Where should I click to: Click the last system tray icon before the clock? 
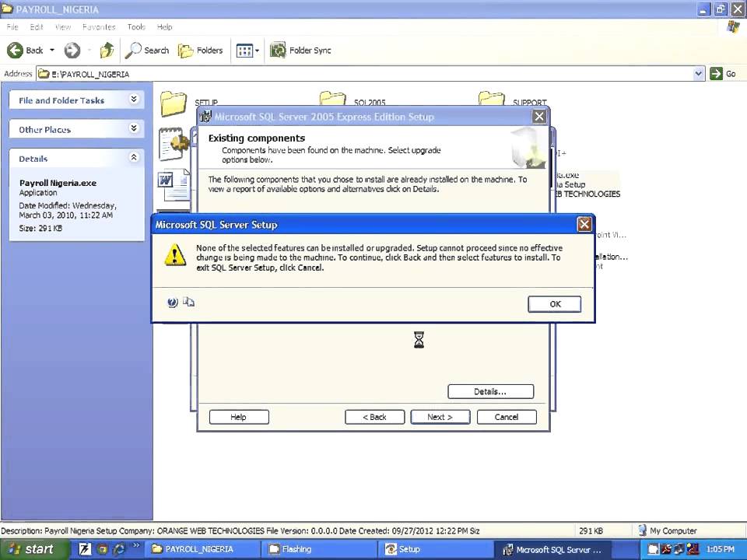[x=693, y=550]
